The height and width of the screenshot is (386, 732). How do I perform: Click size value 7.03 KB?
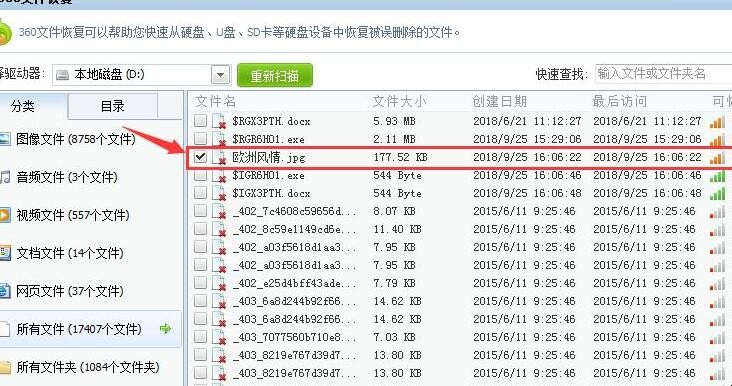(x=394, y=337)
